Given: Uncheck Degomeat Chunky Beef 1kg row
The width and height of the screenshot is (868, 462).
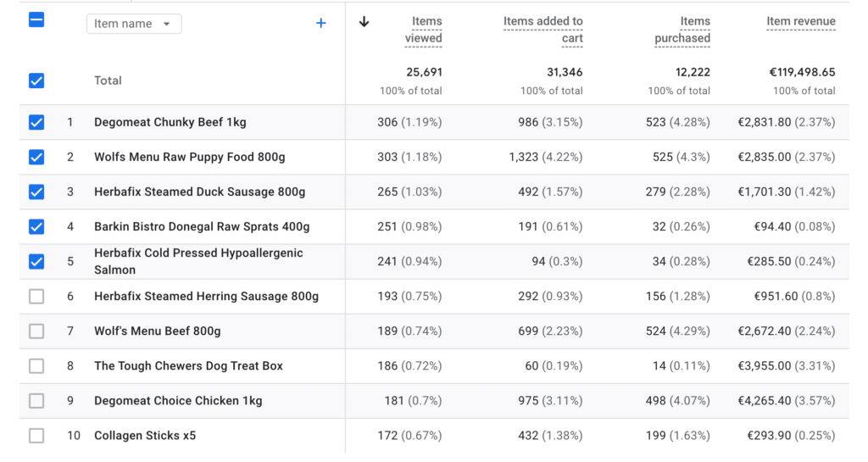Looking at the screenshot, I should click(x=36, y=122).
